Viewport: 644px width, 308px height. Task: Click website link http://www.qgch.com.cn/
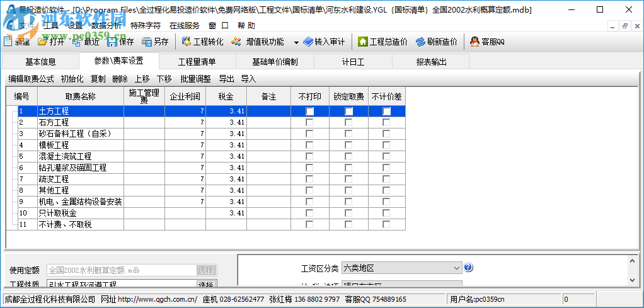[158, 299]
